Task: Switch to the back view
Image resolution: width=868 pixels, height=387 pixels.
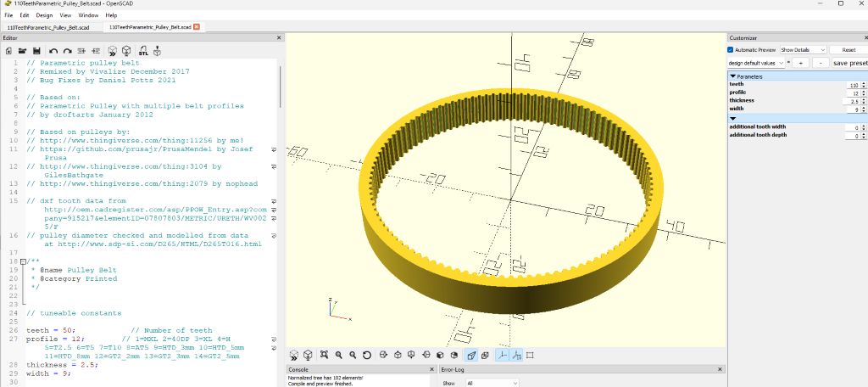Action: 454,355
